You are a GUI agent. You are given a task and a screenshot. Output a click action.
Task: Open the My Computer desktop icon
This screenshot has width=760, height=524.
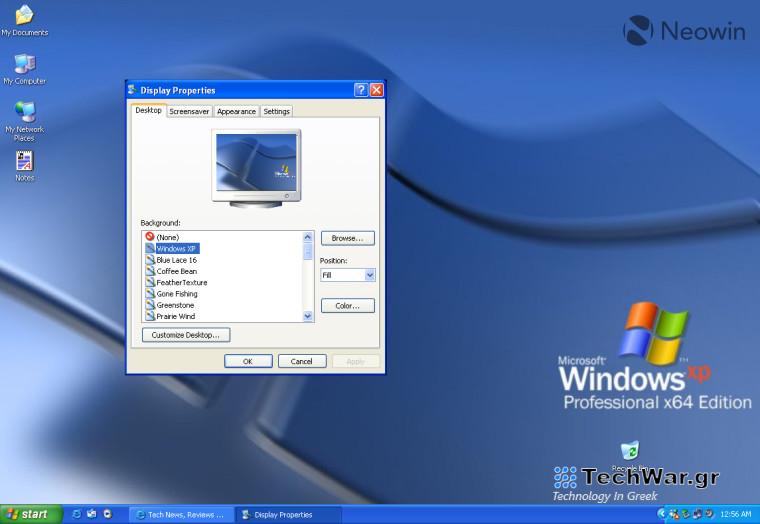(x=24, y=65)
